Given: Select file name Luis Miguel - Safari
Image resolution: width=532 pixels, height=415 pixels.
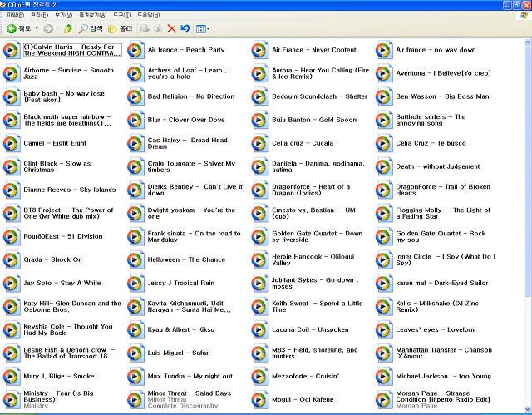Looking at the screenshot, I should pos(179,353).
